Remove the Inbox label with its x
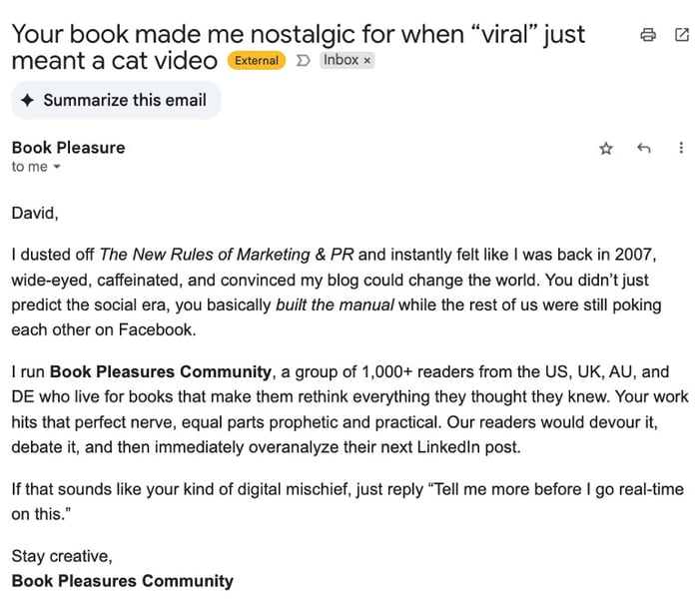699x616 pixels. pos(366,61)
